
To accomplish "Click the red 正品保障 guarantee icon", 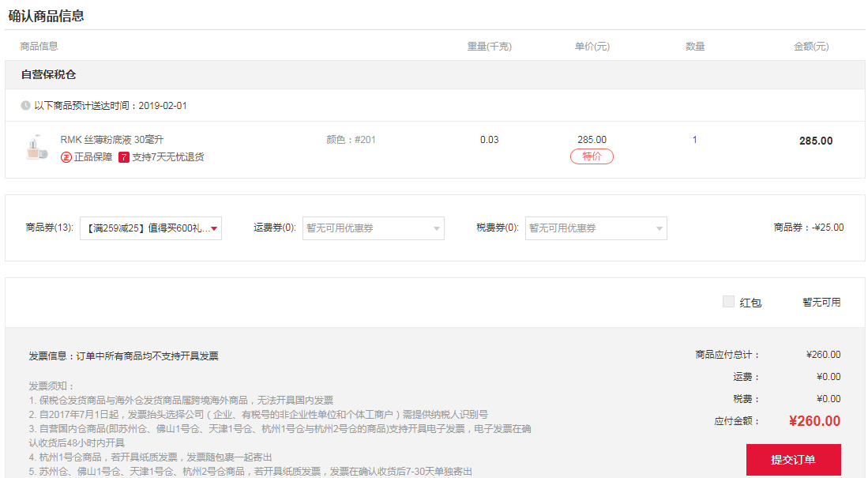I will pos(66,157).
